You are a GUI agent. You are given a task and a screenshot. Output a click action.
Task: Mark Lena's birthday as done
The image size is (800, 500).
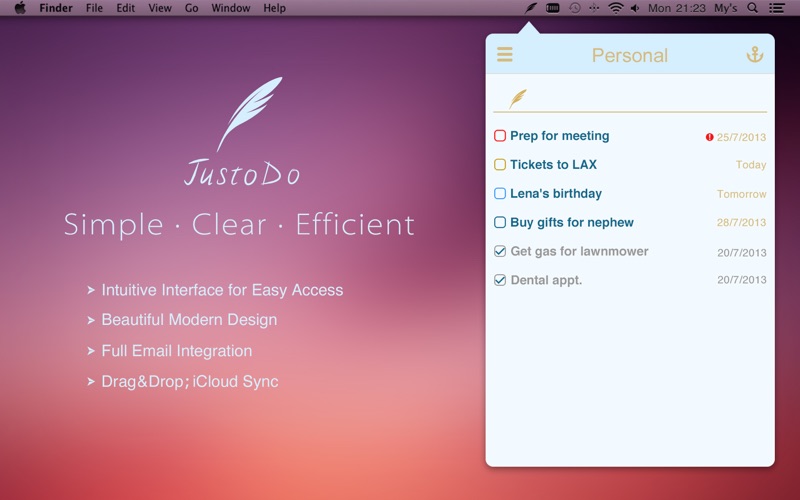[500, 193]
